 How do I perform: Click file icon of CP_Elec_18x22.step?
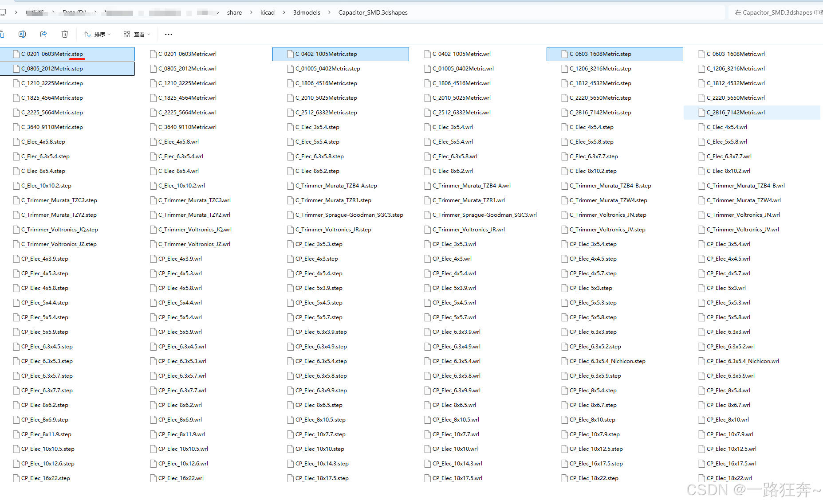coord(565,478)
